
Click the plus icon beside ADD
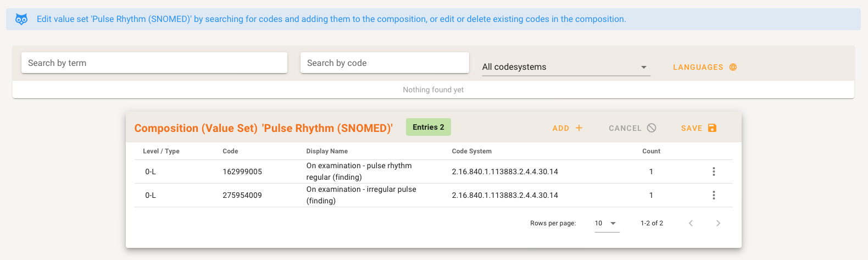tap(579, 128)
